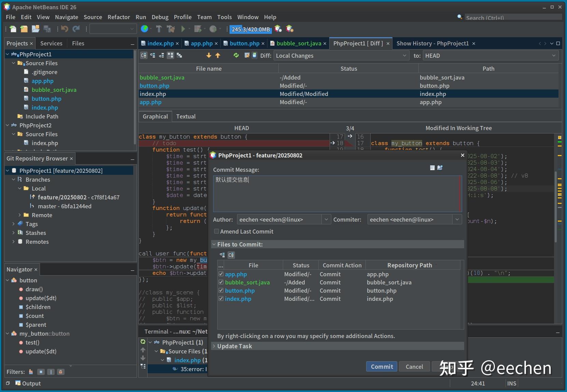Click the Build Project hammer icon

coord(159,29)
